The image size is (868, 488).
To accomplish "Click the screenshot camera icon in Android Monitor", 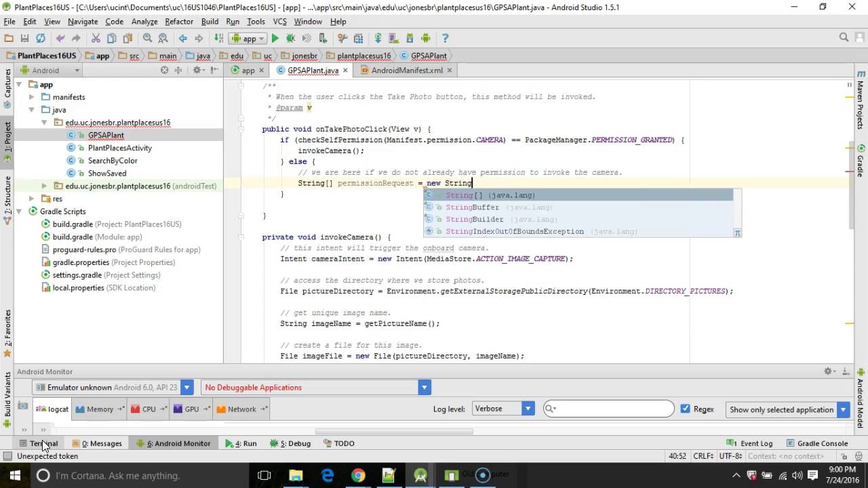I will 23,406.
